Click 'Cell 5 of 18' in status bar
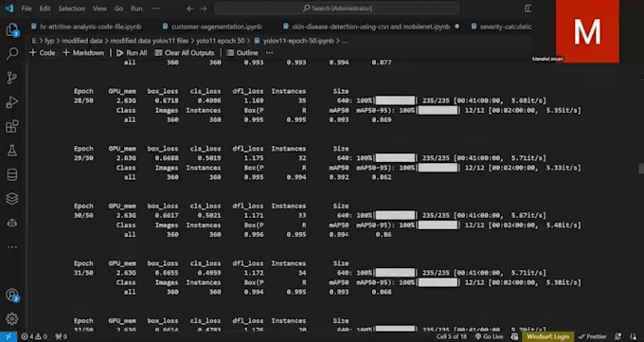 point(452,336)
